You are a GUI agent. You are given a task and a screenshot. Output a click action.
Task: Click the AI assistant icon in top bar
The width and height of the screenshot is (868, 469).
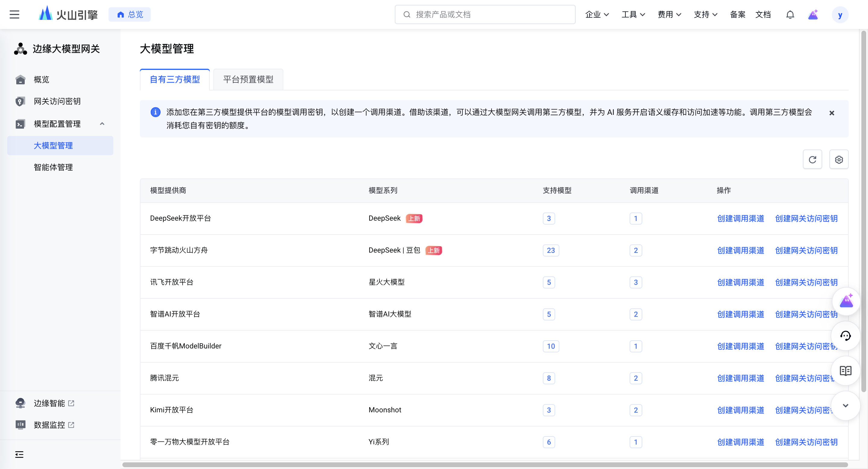(813, 14)
